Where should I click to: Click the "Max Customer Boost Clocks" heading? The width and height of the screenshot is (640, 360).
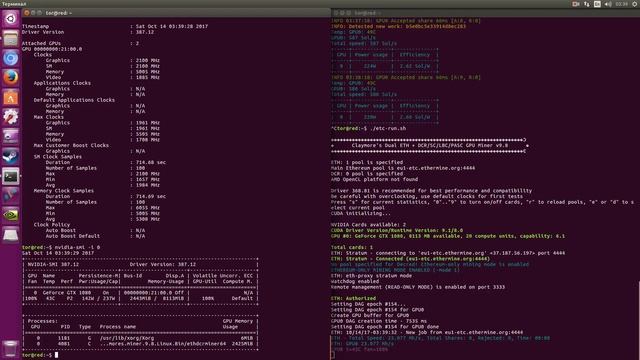pos(71,145)
